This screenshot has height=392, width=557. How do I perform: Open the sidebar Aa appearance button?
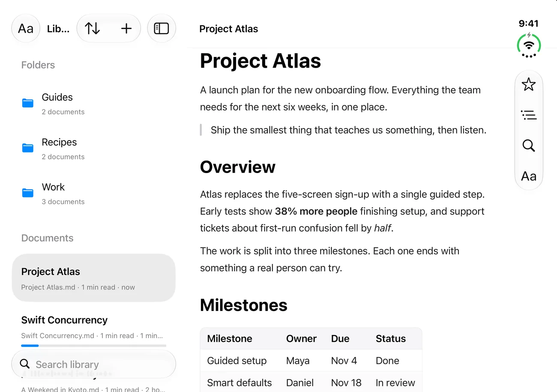pos(26,29)
